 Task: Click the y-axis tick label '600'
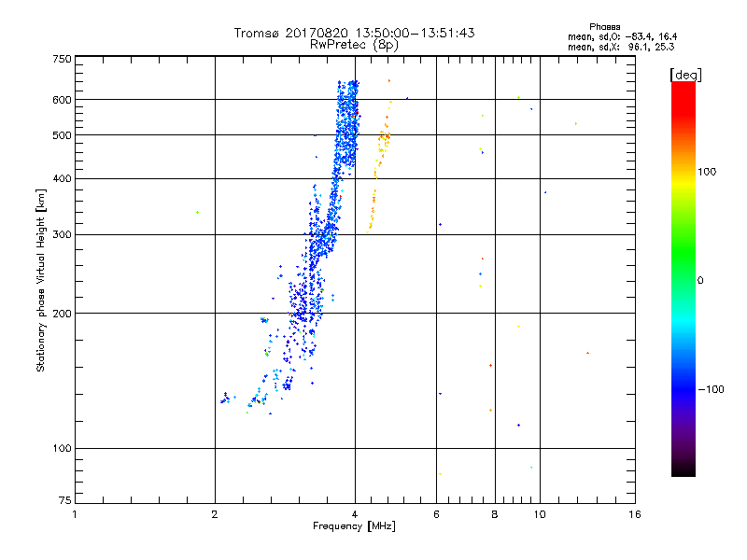click(62, 100)
